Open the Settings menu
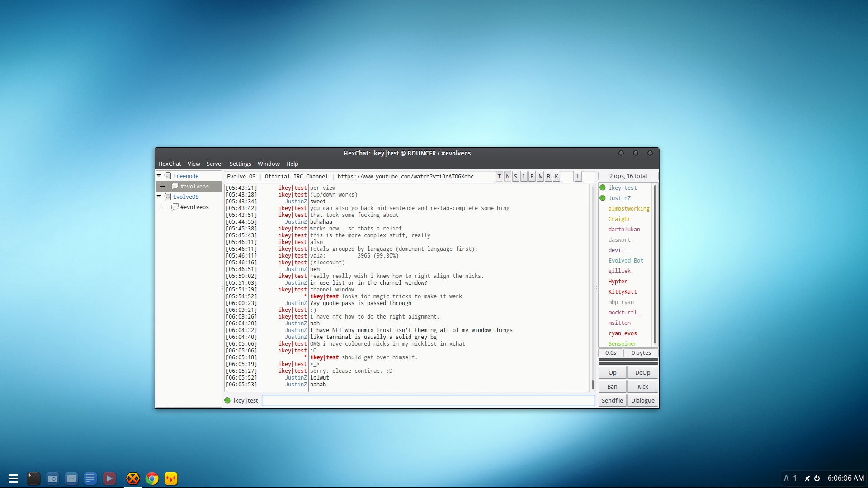 240,164
